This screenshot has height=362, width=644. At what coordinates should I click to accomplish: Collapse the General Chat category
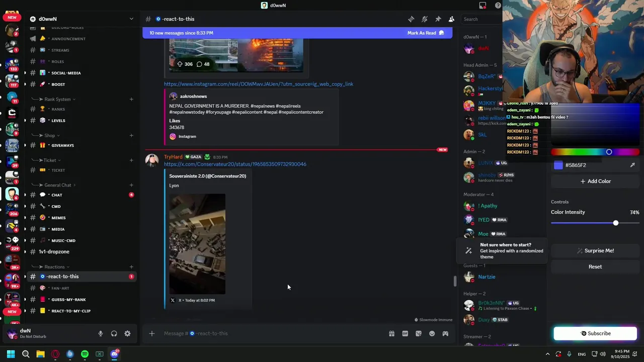[x=53, y=185]
